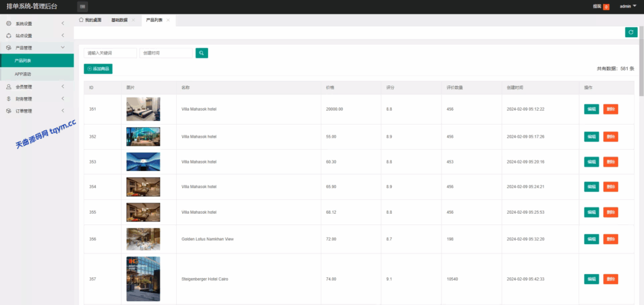Click the 会员管理 person icon
Image resolution: width=644 pixels, height=305 pixels.
(9, 87)
